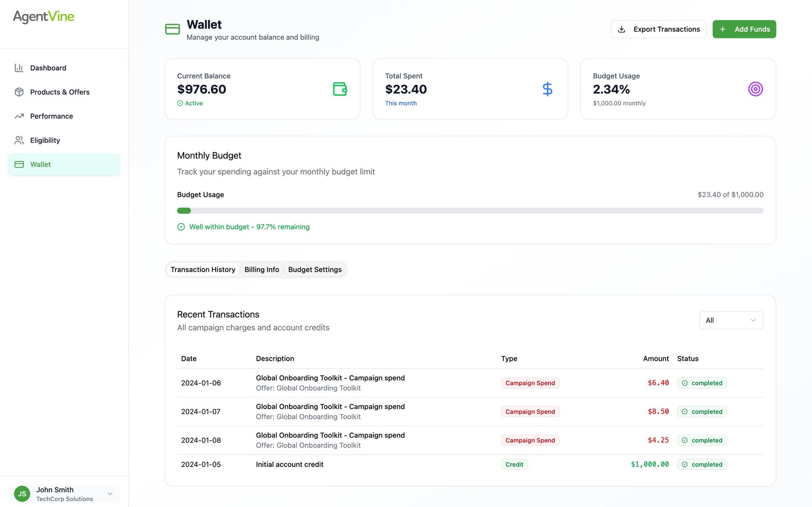Click the Initial account credit description

click(x=290, y=464)
